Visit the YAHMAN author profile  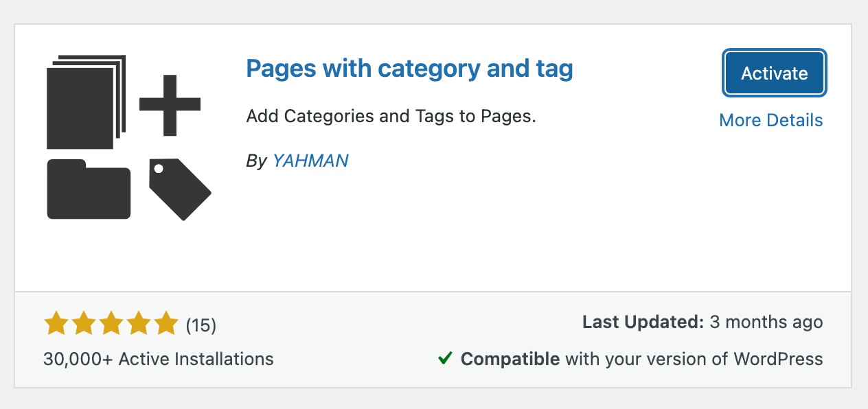coord(310,161)
